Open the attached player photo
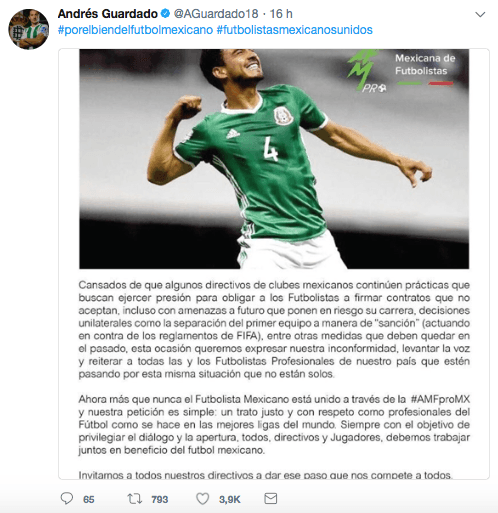Screen dimensions: 498x513 (x=274, y=159)
